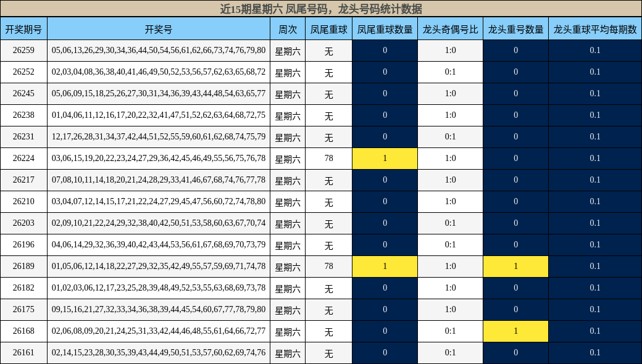Click the 凤尾重球 column header
The height and width of the screenshot is (364, 642).
tap(329, 29)
